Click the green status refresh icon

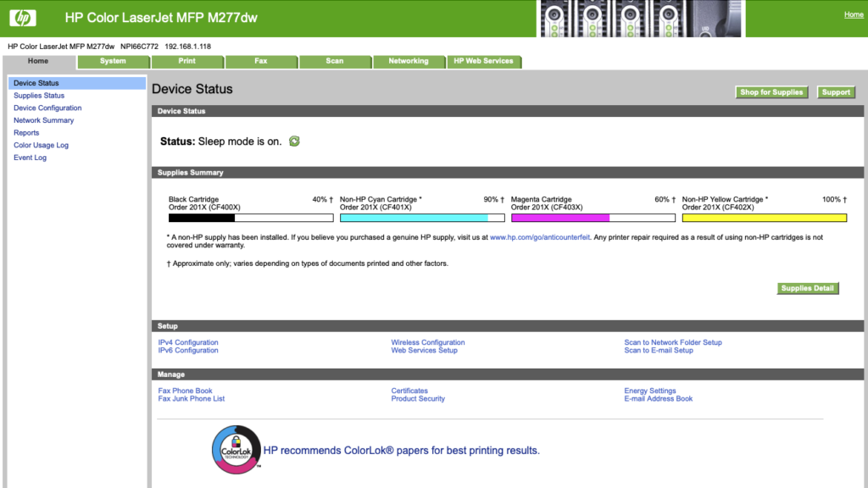click(x=294, y=141)
